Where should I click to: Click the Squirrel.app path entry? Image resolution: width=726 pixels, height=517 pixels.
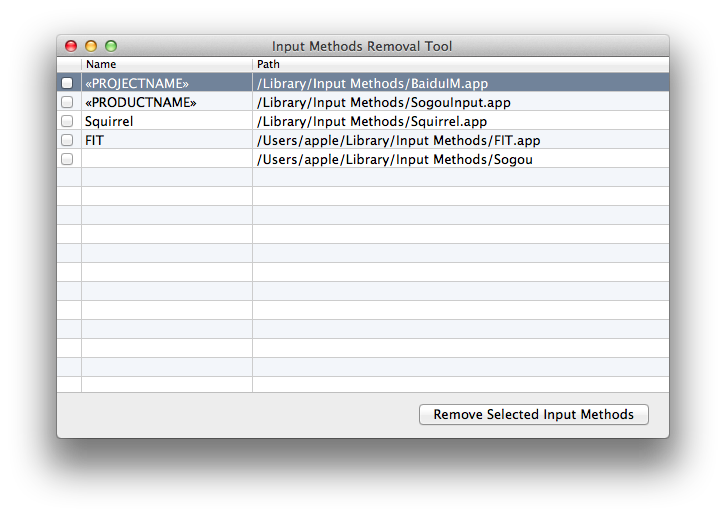[372, 121]
